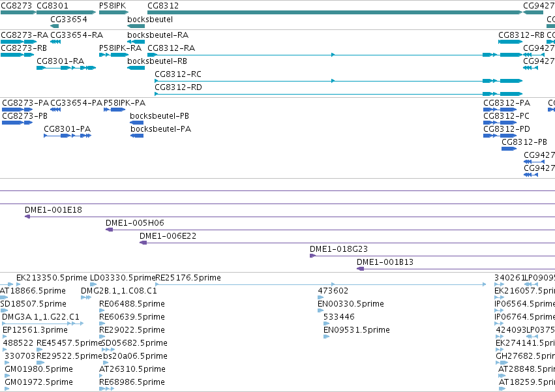Select the DME1-006E22 clone label
The height and width of the screenshot is (392, 555).
tap(168, 236)
